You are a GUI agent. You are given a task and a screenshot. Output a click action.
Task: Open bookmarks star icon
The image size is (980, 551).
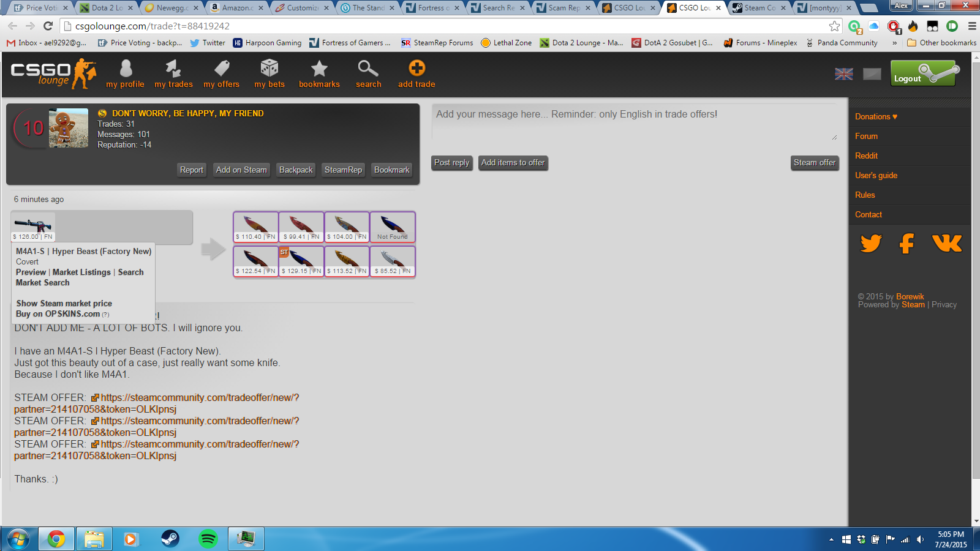319,69
